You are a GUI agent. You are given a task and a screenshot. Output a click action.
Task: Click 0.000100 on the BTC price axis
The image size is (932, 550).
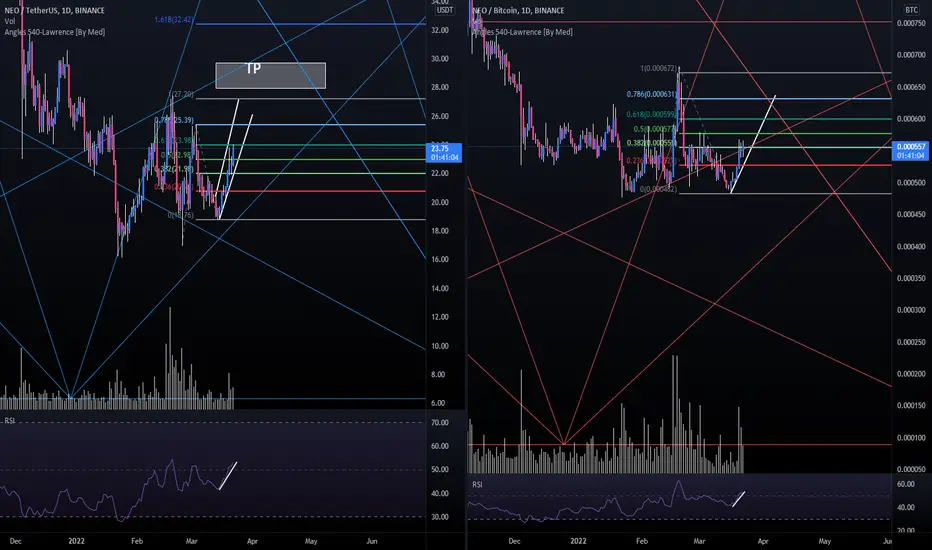(911, 438)
